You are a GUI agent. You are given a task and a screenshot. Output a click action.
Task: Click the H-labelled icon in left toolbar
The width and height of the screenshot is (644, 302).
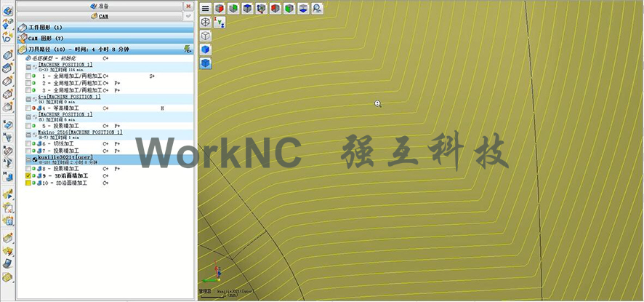pyautogui.click(x=8, y=138)
